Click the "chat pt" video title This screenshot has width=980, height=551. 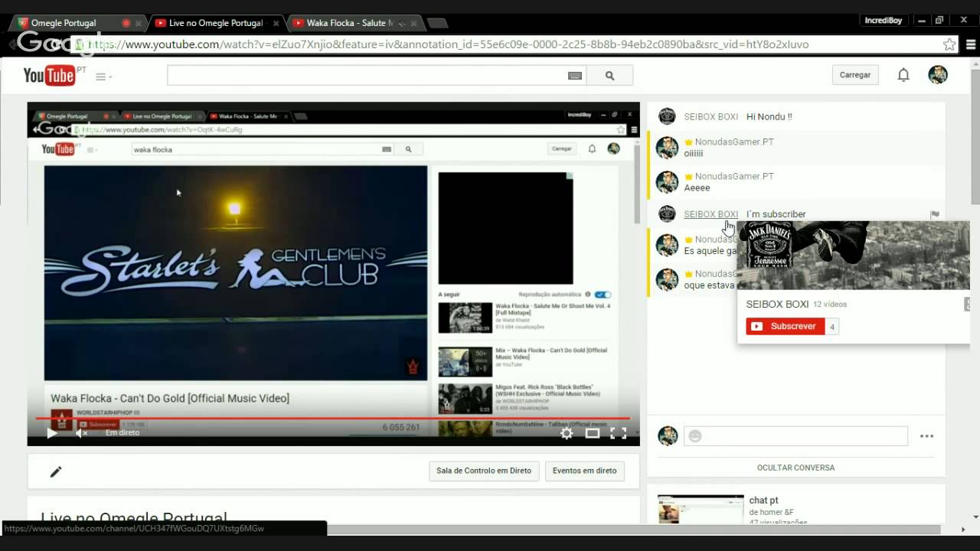(764, 500)
